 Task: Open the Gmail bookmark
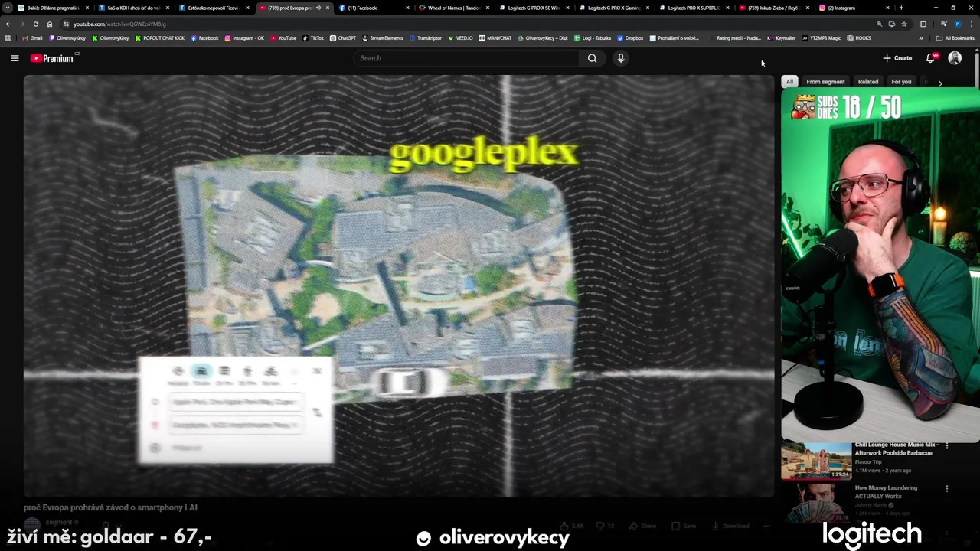click(x=33, y=38)
